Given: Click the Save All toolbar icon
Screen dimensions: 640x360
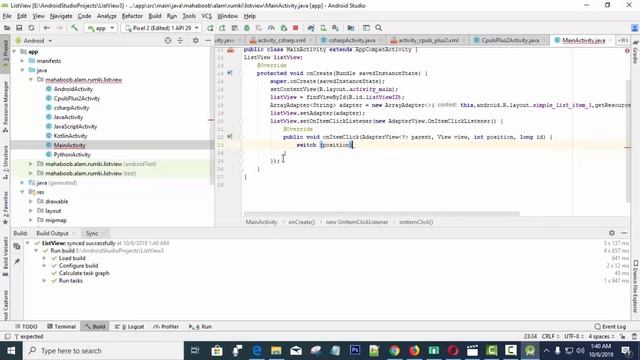Looking at the screenshot, I should click(19, 28).
